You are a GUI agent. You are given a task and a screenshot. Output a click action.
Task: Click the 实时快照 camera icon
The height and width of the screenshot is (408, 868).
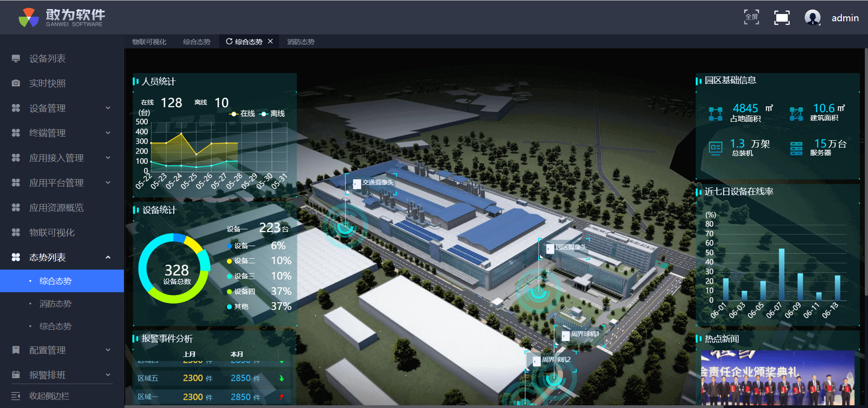(16, 83)
